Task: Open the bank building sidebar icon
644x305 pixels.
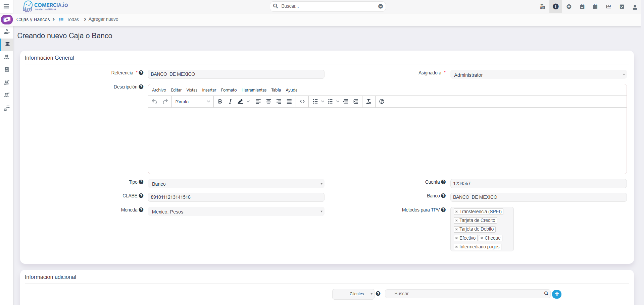Action: [7, 44]
